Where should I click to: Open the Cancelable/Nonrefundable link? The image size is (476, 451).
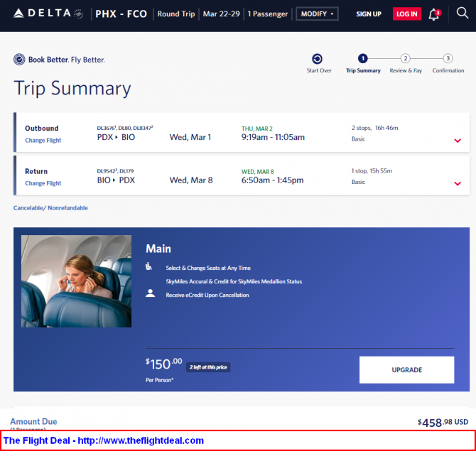[x=50, y=208]
